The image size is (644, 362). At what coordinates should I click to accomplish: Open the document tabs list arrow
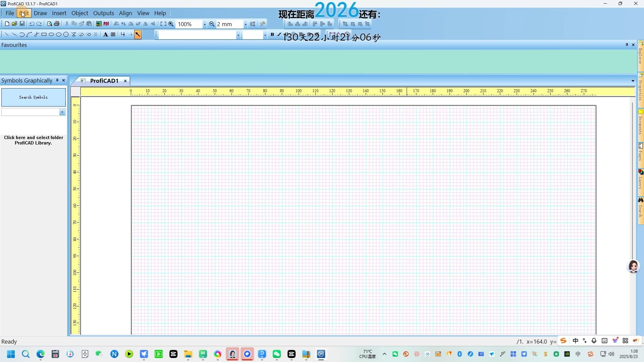pyautogui.click(x=633, y=81)
